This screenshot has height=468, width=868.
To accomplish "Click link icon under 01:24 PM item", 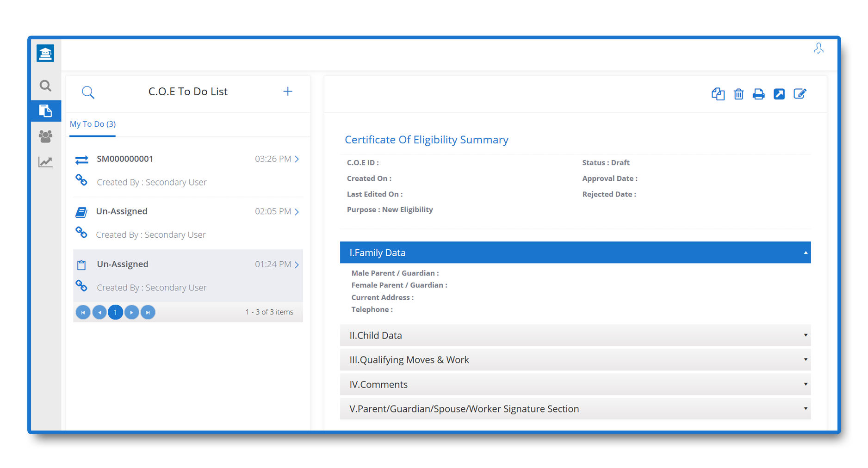I will point(81,285).
